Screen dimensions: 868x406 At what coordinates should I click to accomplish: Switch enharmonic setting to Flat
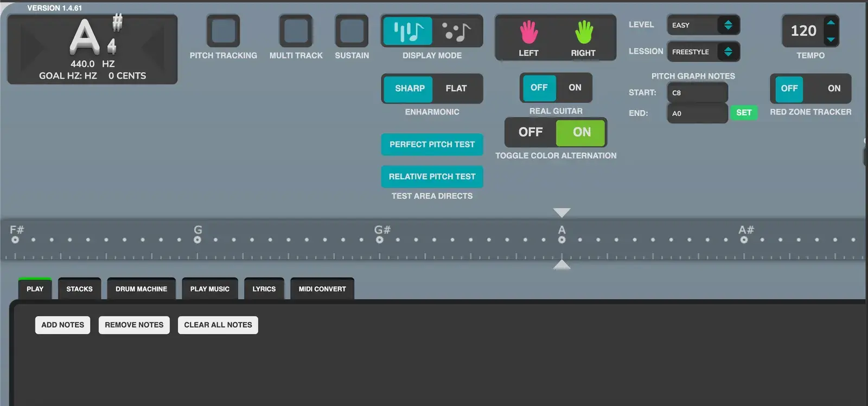pos(456,88)
